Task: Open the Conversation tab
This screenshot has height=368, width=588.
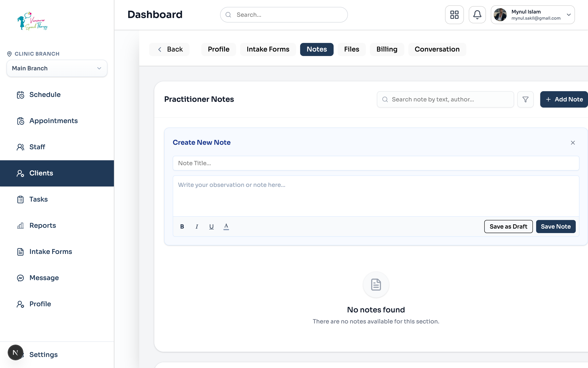Action: point(437,49)
